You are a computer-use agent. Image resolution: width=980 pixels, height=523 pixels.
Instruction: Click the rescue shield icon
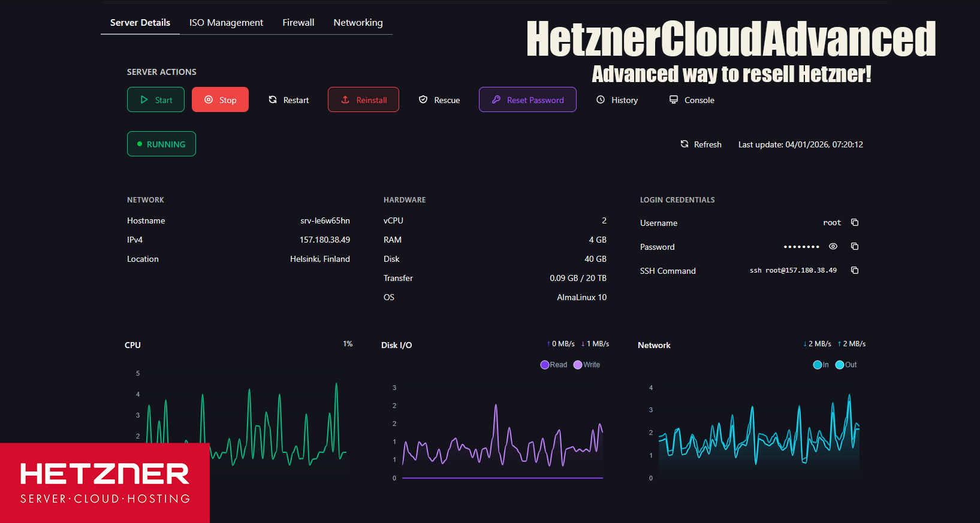[x=423, y=99]
